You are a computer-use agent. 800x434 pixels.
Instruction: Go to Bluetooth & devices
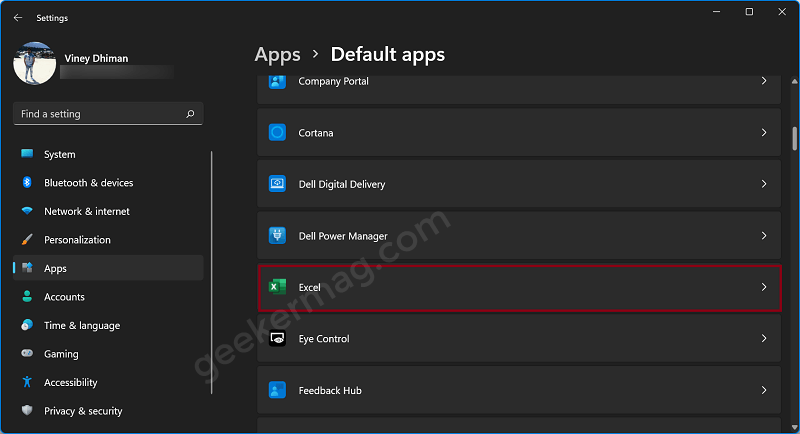coord(108,183)
